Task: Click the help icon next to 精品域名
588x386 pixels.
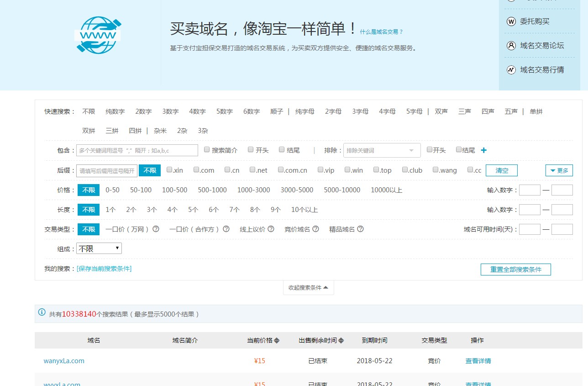Action: [x=361, y=229]
